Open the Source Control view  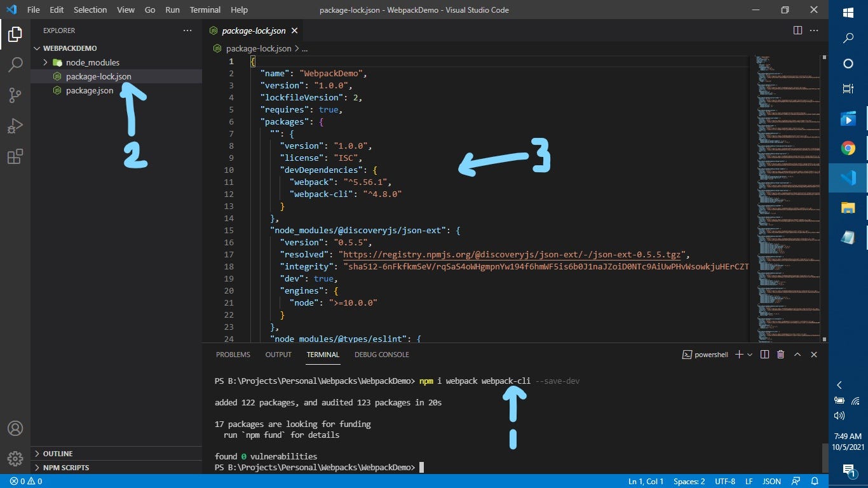click(x=15, y=95)
